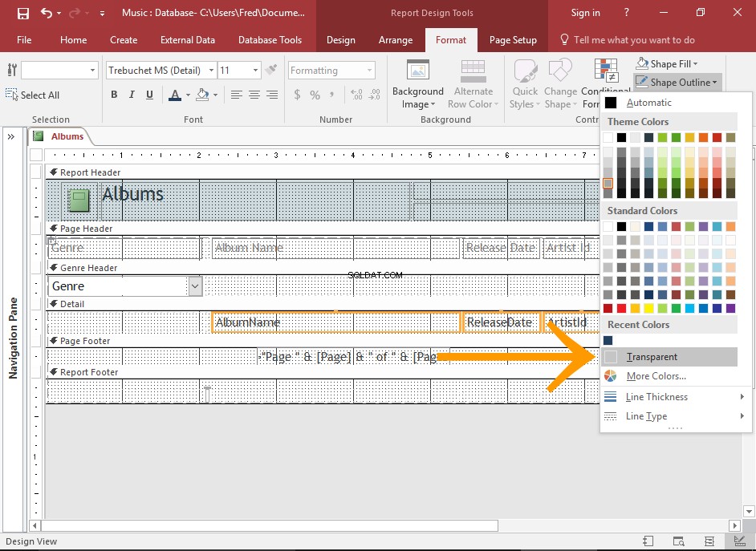The image size is (756, 551).
Task: Select the Report Header section bar
Action: [x=322, y=172]
